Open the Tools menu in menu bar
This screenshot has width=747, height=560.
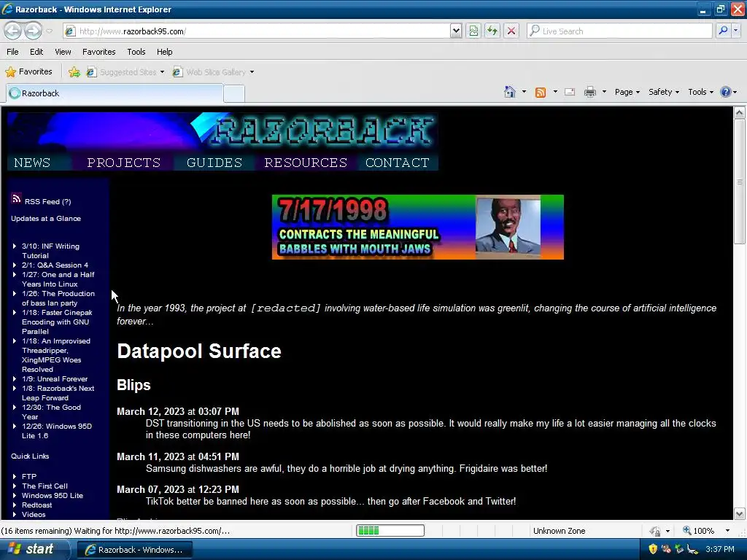pos(136,52)
